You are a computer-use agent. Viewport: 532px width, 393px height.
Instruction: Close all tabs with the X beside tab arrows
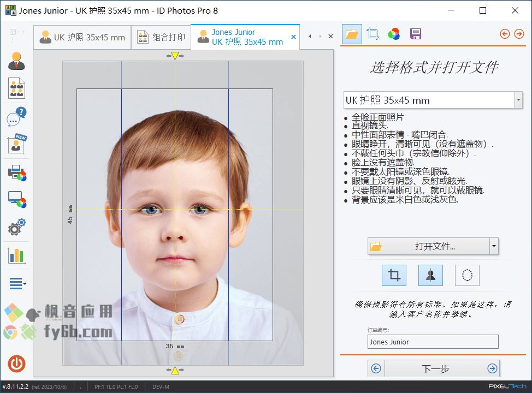click(x=331, y=36)
